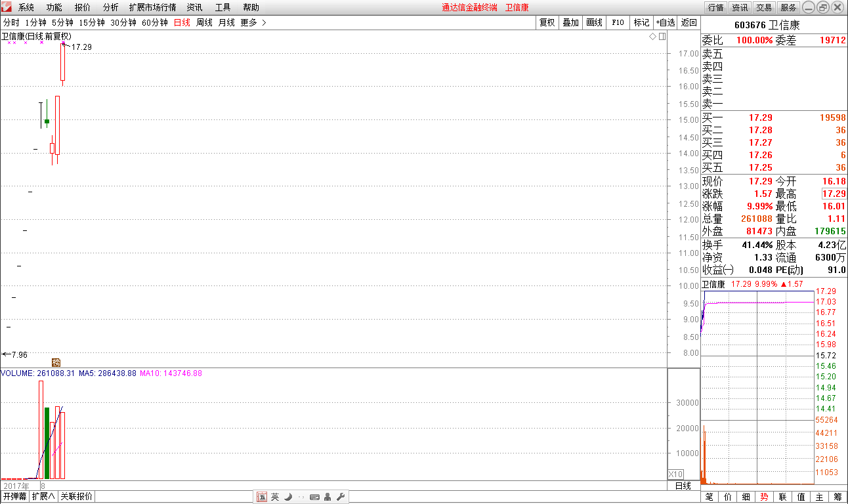Click the X10 volume scale box

(675, 474)
